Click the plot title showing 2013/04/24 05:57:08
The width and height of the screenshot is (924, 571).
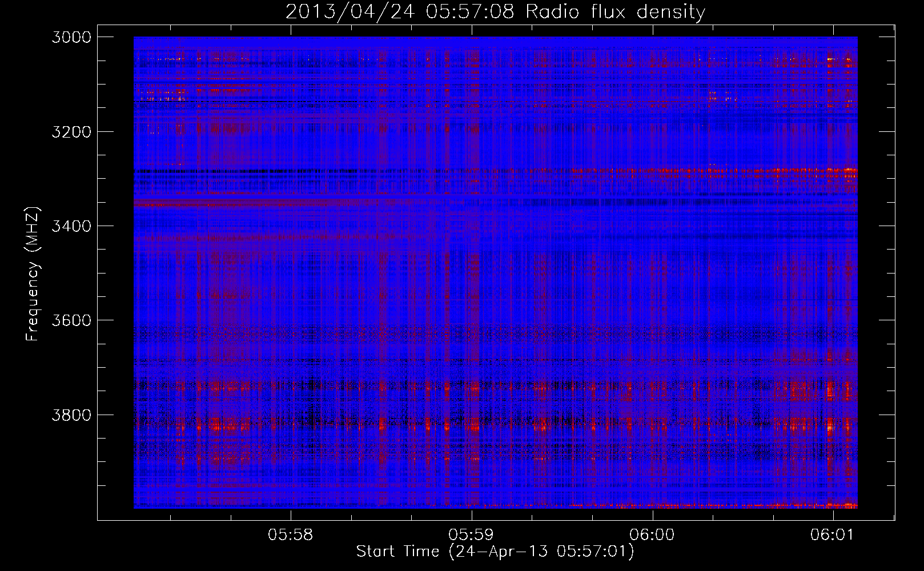click(495, 11)
